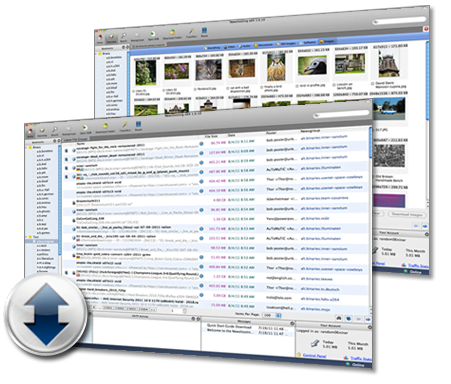Viewport: 451px width, 384px height.
Task: Open the Control Panel link
Action: [x=314, y=356]
